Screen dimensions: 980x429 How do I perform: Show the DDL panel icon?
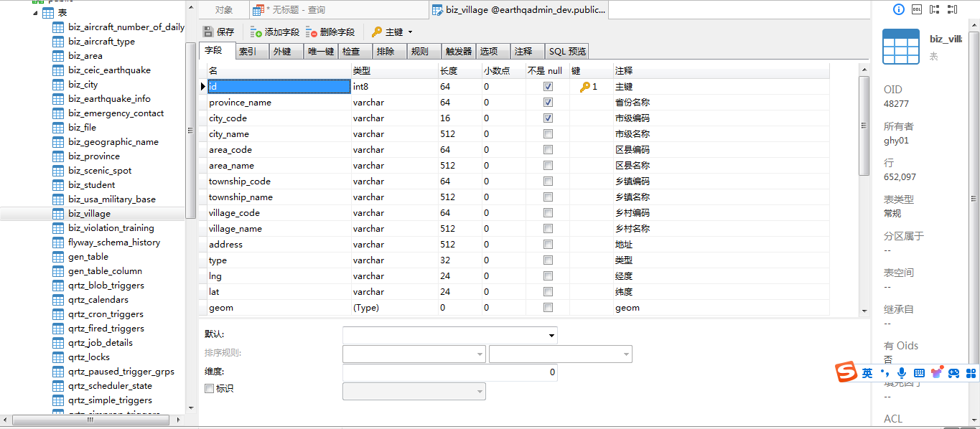tap(917, 9)
